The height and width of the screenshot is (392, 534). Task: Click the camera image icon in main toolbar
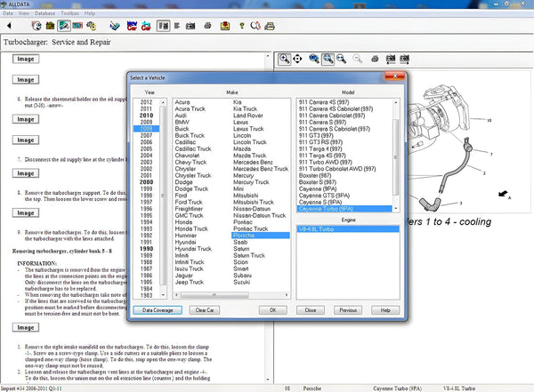pos(190,26)
